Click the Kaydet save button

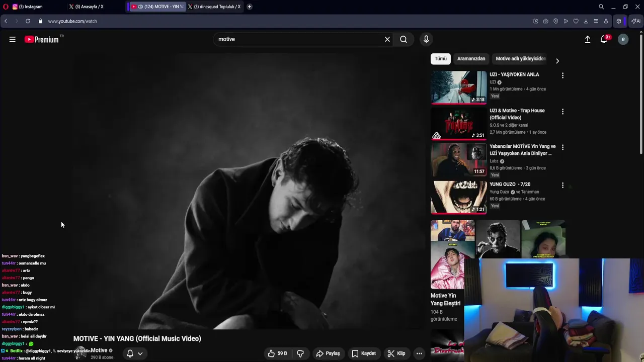pyautogui.click(x=364, y=353)
